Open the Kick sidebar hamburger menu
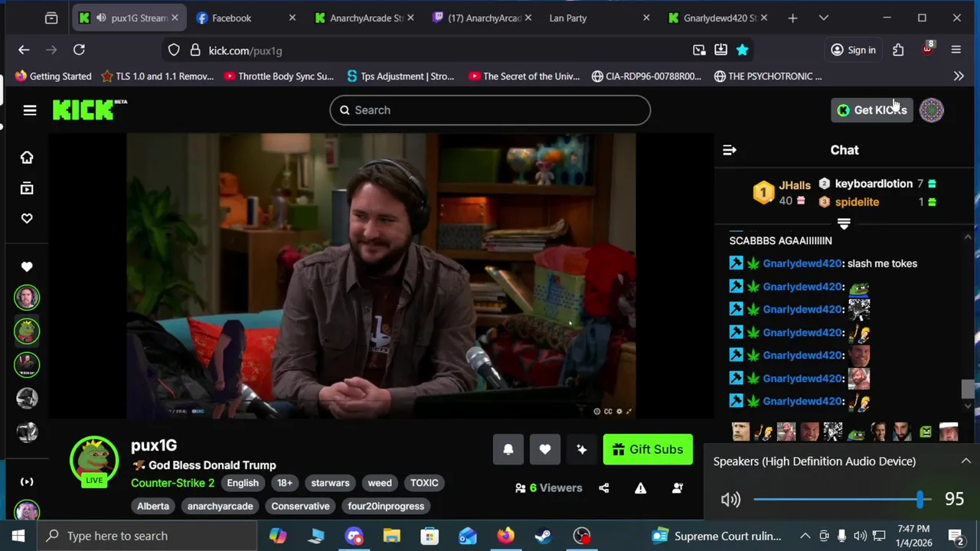This screenshot has height=551, width=980. click(x=30, y=110)
